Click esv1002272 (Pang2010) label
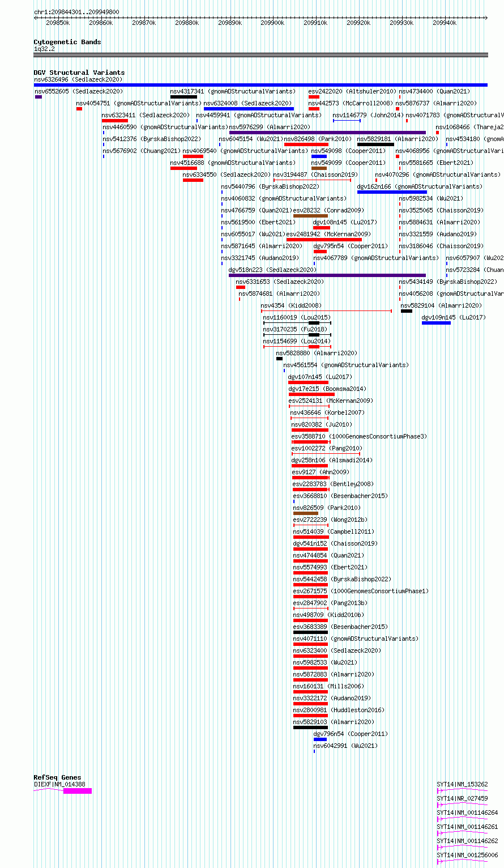 (x=327, y=448)
